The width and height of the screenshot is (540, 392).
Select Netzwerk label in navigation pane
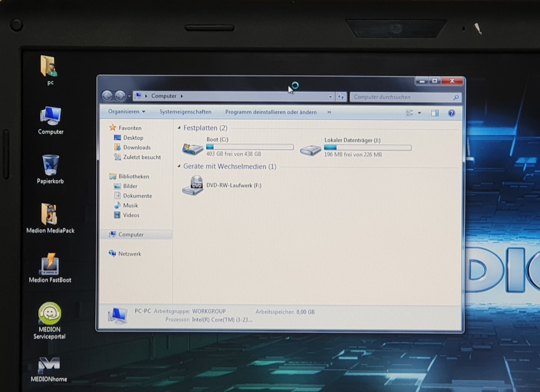[x=130, y=254]
